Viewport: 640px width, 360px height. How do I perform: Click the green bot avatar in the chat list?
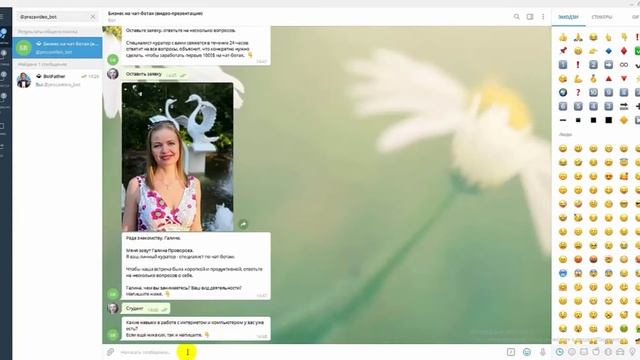click(x=24, y=48)
